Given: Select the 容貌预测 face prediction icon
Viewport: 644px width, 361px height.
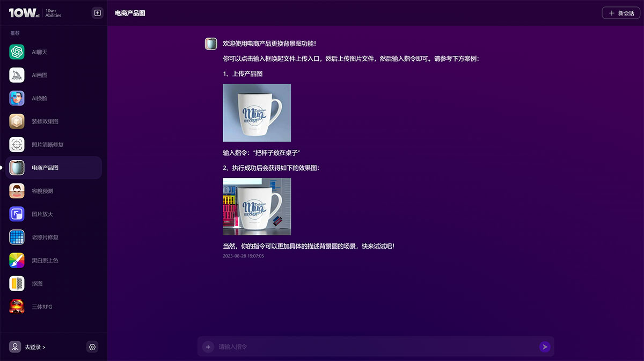Looking at the screenshot, I should click(17, 191).
